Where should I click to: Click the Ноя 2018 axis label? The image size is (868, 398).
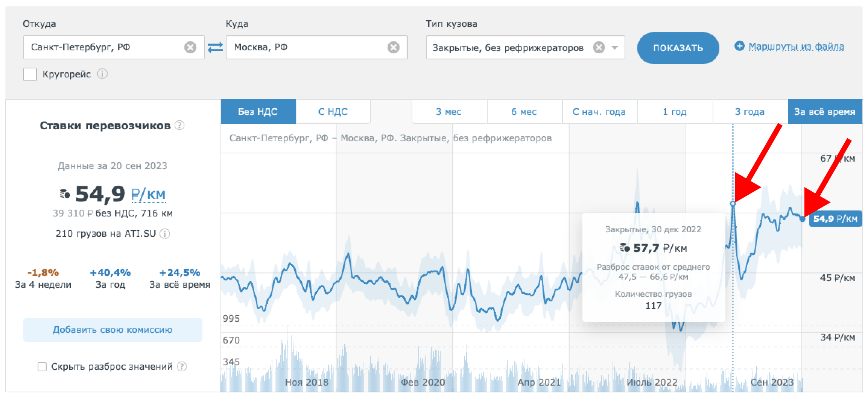coord(307,383)
